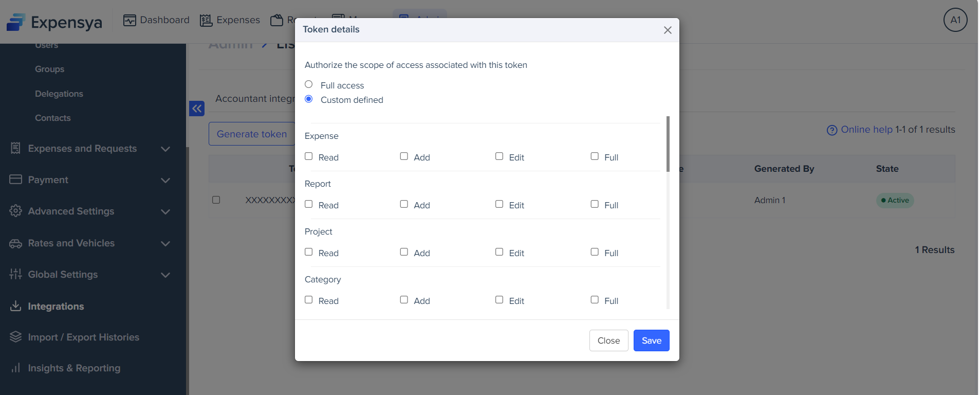Expand the Global Settings menu
The image size is (980, 395).
165,275
